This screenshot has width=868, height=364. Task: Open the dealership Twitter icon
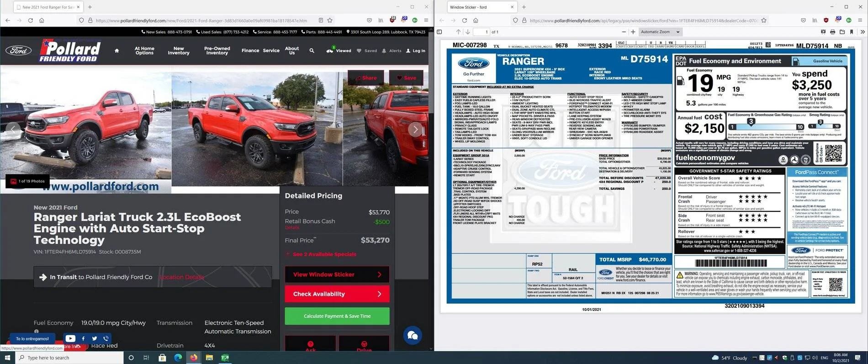click(x=95, y=338)
